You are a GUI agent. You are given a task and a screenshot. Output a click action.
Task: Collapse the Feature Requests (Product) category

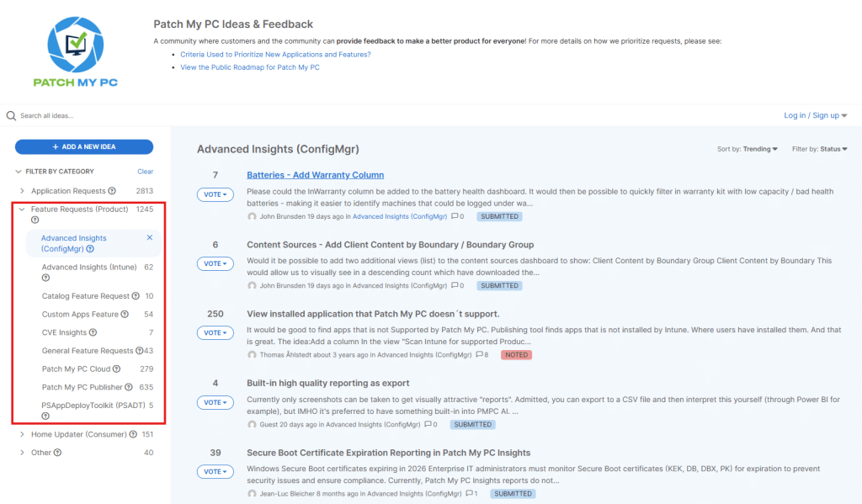[22, 210]
